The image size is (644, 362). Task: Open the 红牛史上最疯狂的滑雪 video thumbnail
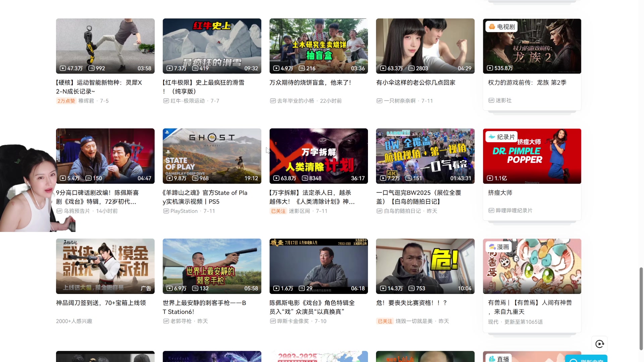coord(212,46)
